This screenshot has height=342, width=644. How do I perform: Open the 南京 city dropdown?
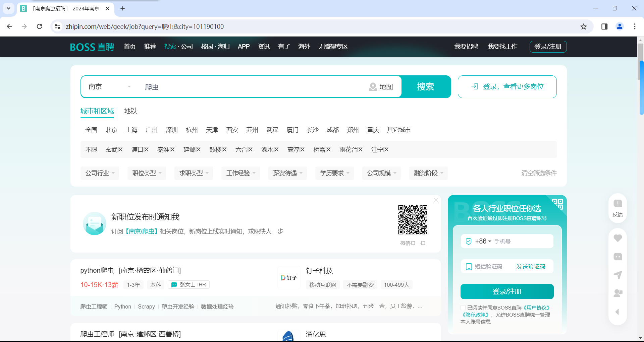click(109, 87)
